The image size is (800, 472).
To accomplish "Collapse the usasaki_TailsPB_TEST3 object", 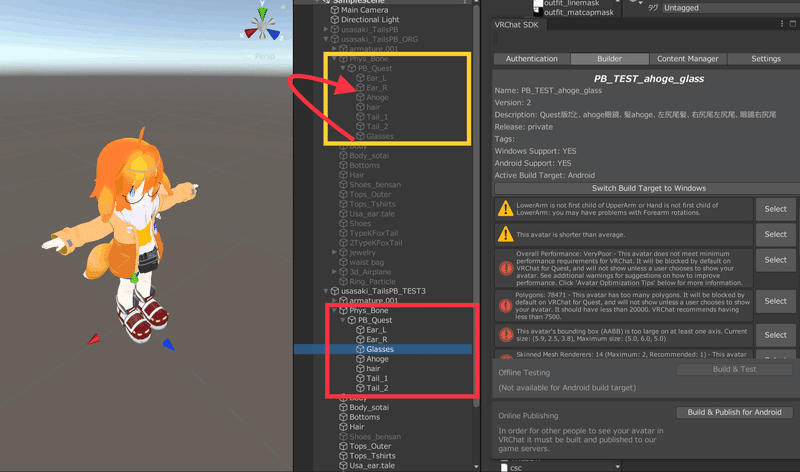I will tap(326, 291).
